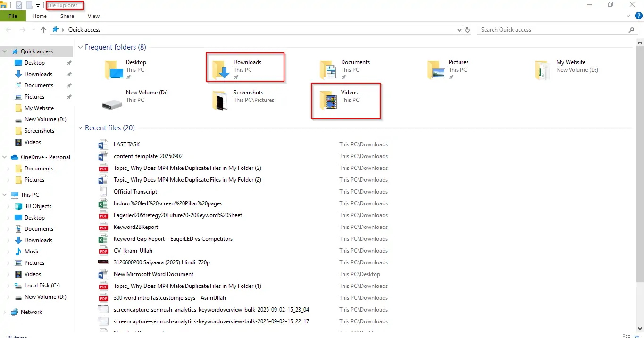This screenshot has height=338, width=644.
Task: Unpin Pictures via its sidebar pin icon
Action: point(69,96)
